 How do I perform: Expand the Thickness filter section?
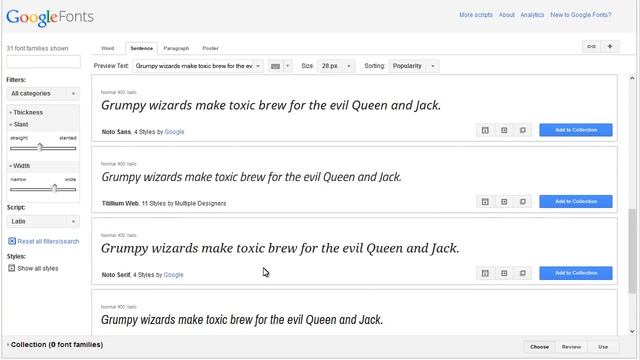(x=27, y=112)
